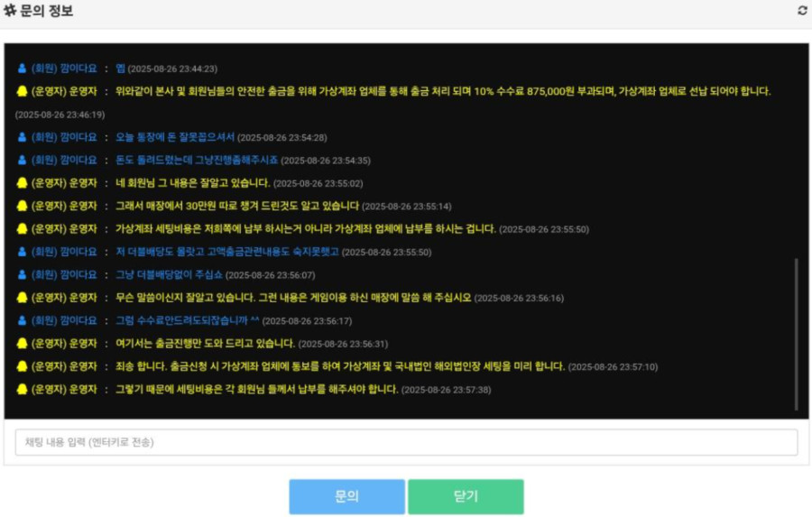Click the green 닫기 button
The image size is (812, 517).
click(466, 496)
